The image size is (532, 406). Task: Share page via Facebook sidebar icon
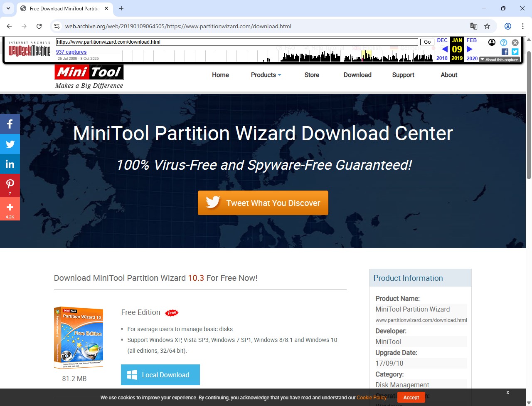tap(10, 124)
